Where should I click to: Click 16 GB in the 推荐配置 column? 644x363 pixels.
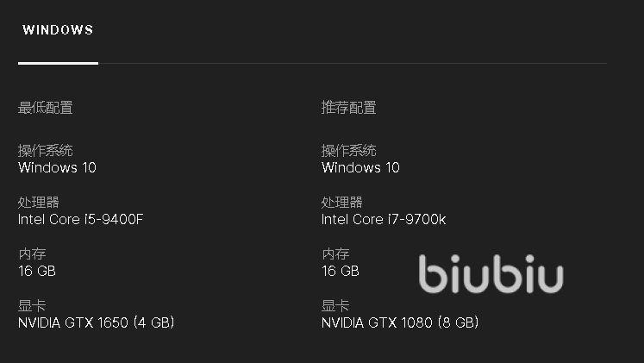pyautogui.click(x=340, y=271)
